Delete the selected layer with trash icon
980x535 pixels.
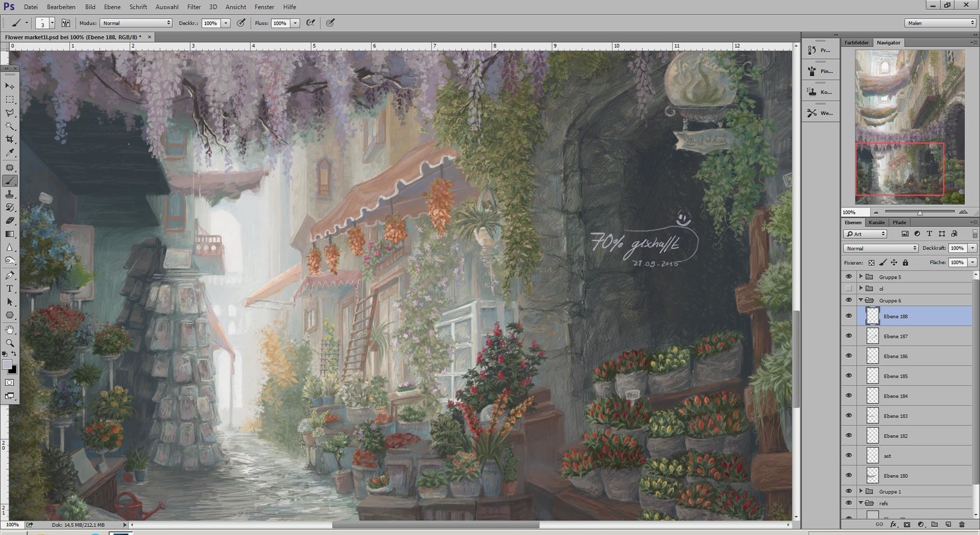click(x=962, y=525)
